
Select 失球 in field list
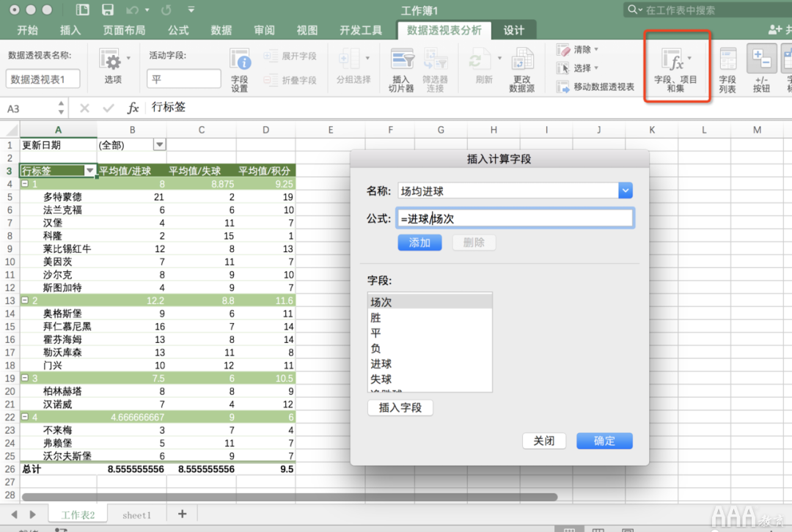point(430,379)
